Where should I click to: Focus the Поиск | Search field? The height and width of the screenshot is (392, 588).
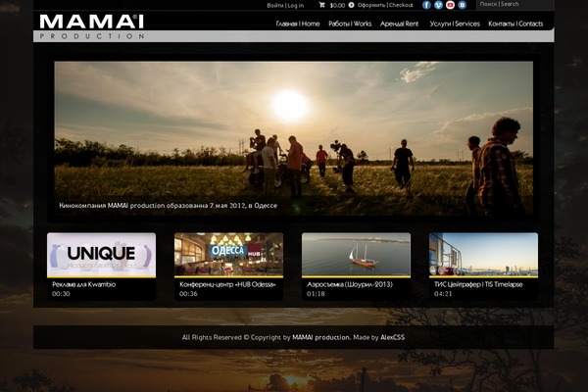click(x=514, y=5)
